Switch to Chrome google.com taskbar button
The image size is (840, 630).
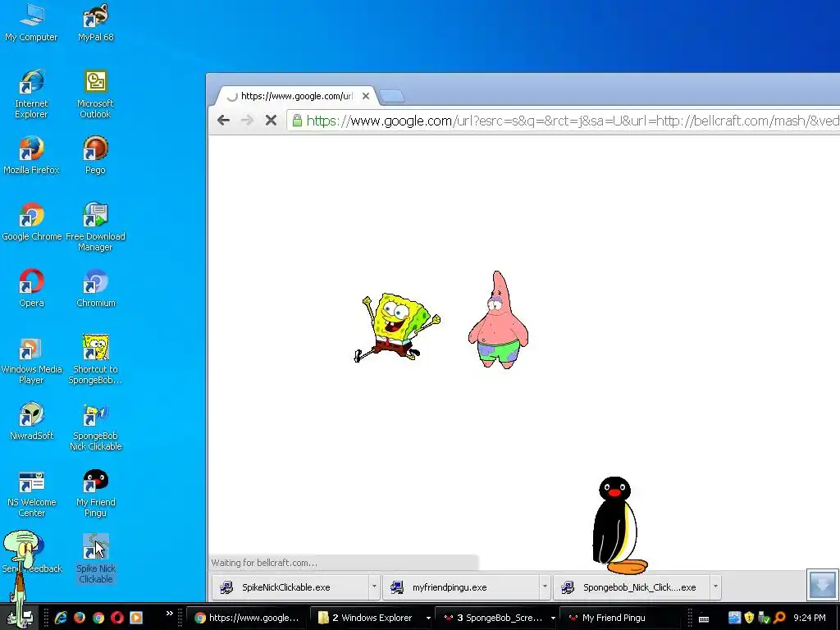248,618
